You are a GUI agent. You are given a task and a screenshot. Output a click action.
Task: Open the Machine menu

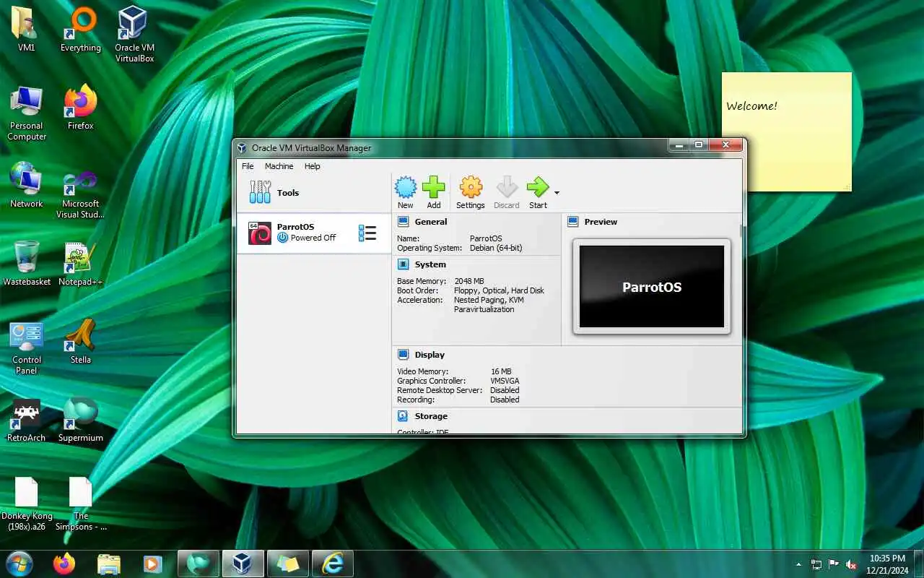click(x=279, y=166)
